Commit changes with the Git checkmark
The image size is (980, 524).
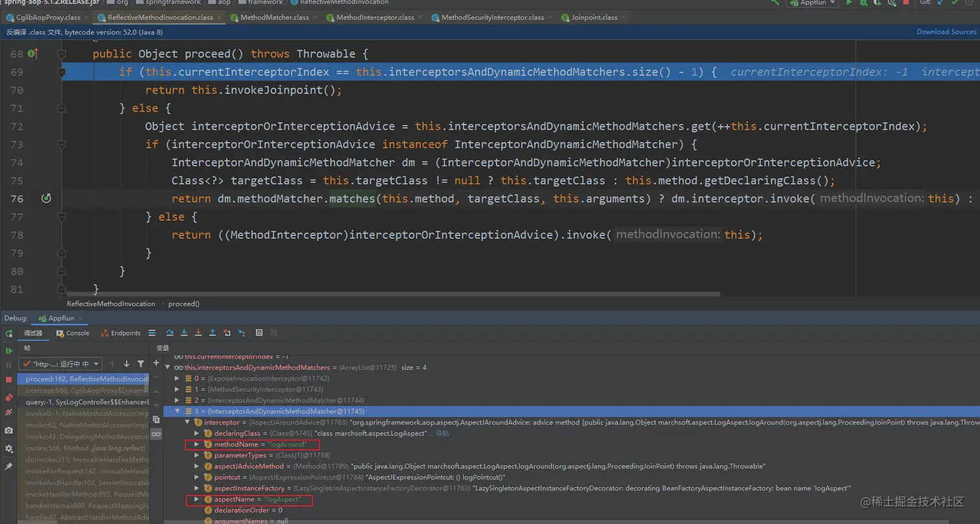pos(955,3)
